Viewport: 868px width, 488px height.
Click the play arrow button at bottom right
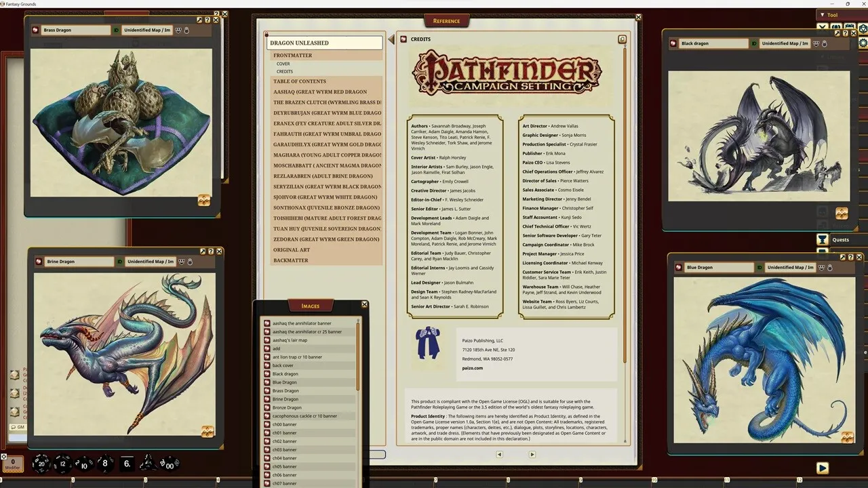click(x=823, y=468)
